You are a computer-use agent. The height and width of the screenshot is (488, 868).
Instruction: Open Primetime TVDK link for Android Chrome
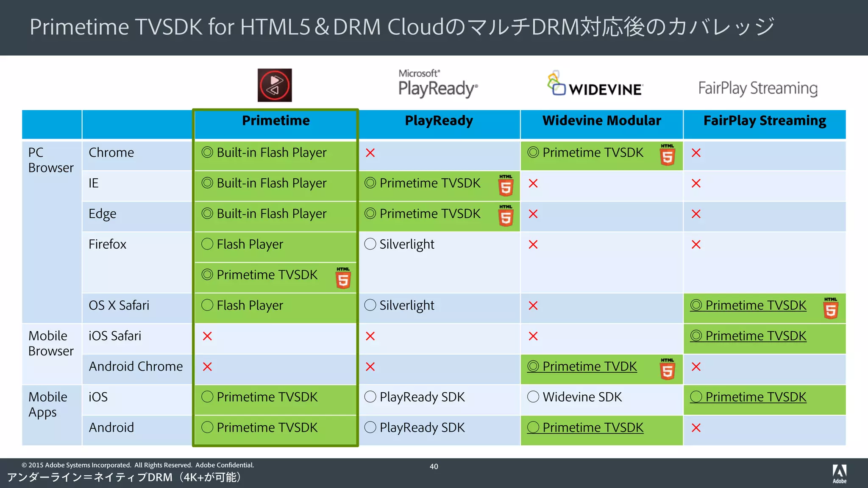[582, 366]
